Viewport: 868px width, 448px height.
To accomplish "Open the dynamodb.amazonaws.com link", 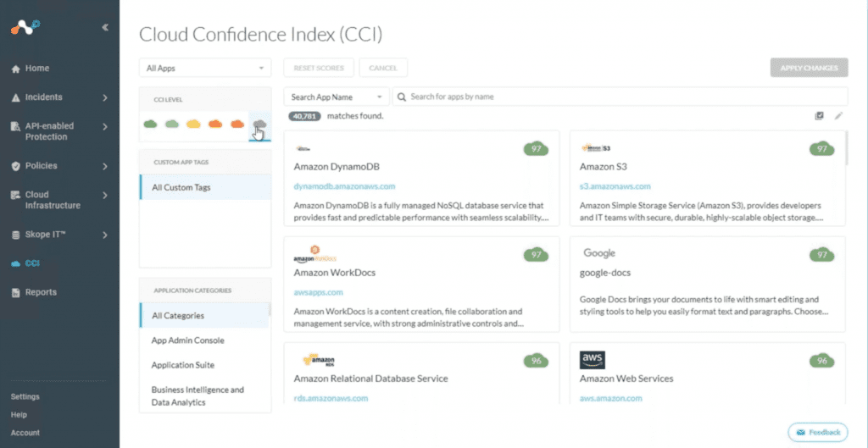I will pyautogui.click(x=344, y=186).
